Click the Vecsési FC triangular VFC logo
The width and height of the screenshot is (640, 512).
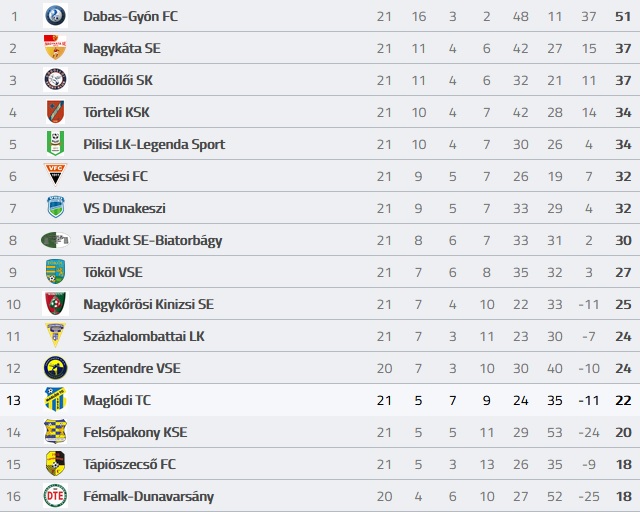[x=55, y=176]
